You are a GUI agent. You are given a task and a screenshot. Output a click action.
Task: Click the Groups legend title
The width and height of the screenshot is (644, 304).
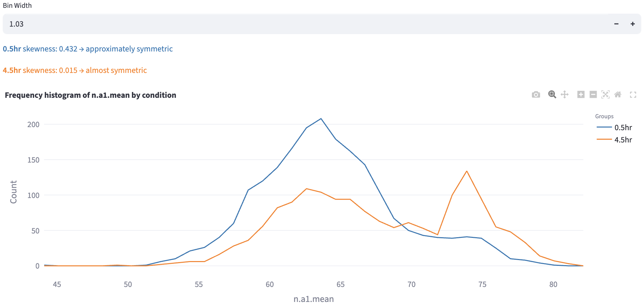click(x=604, y=116)
